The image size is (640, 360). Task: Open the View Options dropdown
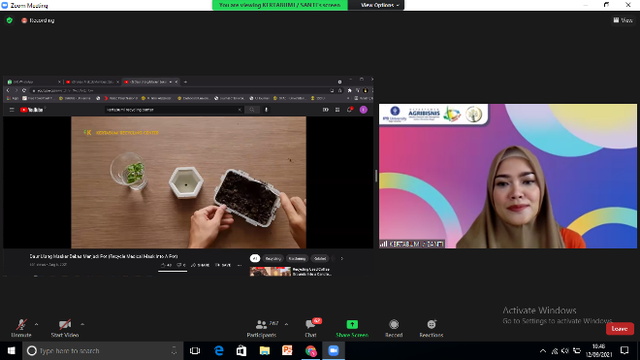pyautogui.click(x=379, y=5)
